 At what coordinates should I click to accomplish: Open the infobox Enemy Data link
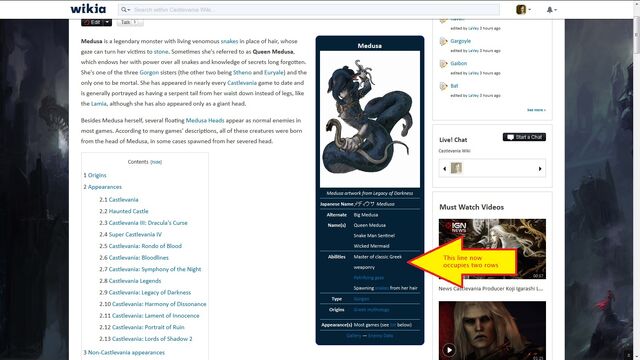click(x=380, y=336)
